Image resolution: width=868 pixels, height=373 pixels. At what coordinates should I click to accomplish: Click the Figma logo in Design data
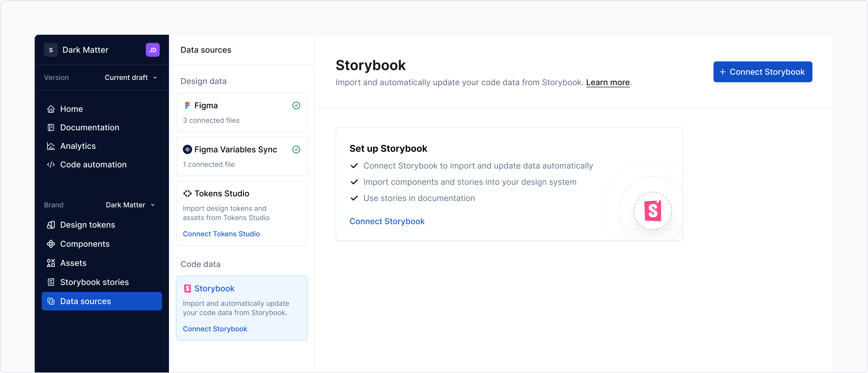pos(187,105)
